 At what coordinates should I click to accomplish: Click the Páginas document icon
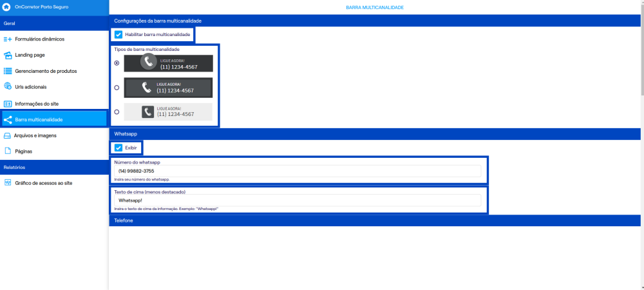tap(7, 151)
